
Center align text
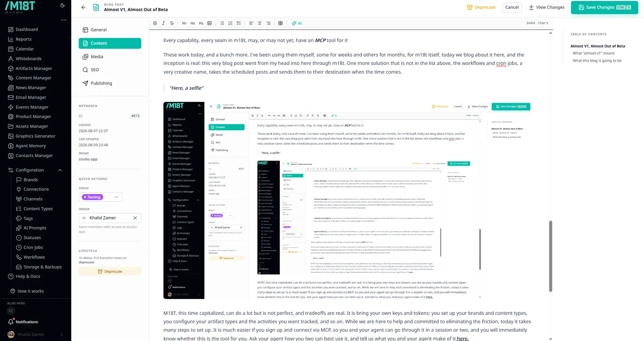click(260, 23)
